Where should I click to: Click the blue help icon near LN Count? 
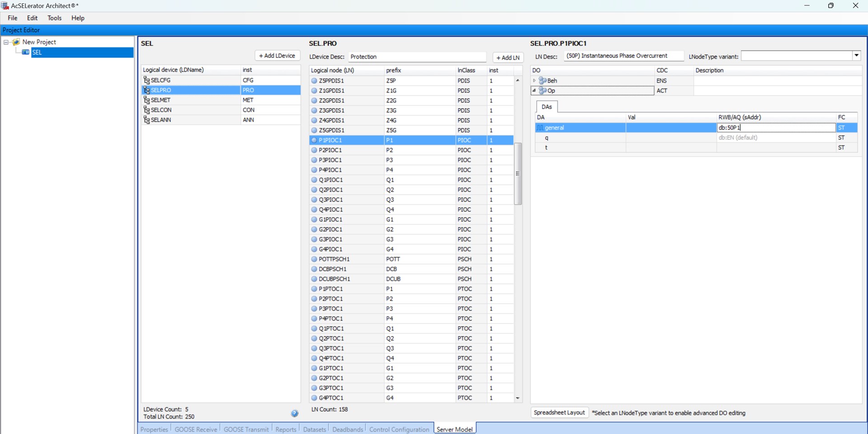[x=294, y=413]
